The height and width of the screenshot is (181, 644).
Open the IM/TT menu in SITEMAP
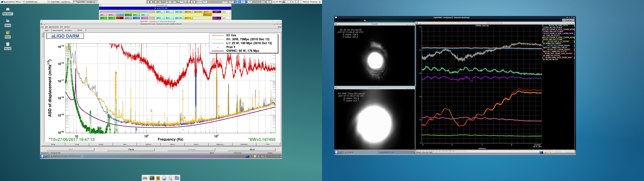(x=207, y=12)
